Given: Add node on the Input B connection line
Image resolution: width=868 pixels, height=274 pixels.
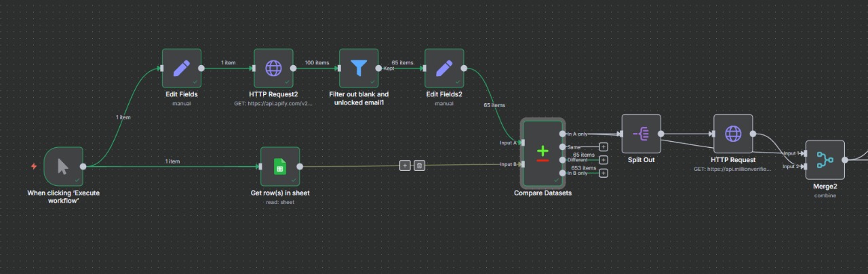Looking at the screenshot, I should click(405, 165).
